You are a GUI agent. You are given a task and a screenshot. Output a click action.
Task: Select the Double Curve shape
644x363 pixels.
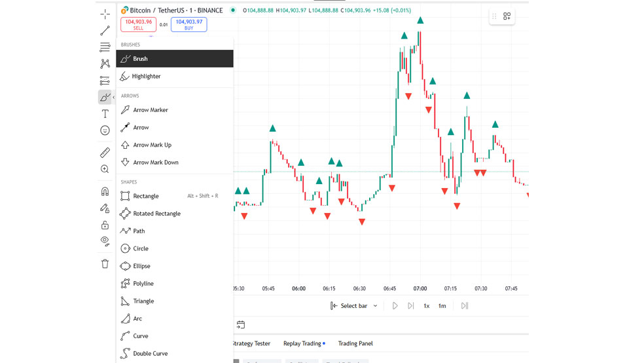[175, 353]
